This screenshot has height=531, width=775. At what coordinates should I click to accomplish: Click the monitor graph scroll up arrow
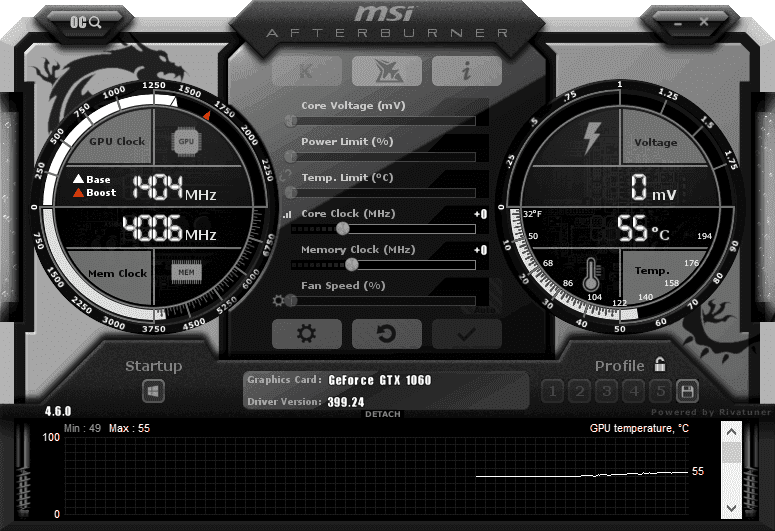732,432
